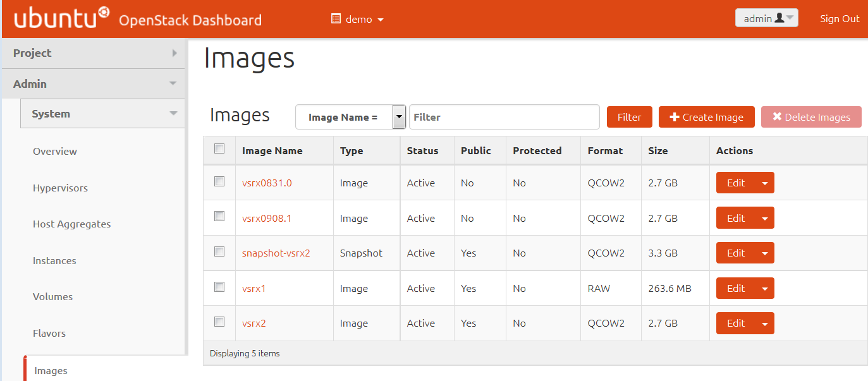
Task: Collapse the System submenu
Action: (x=173, y=114)
